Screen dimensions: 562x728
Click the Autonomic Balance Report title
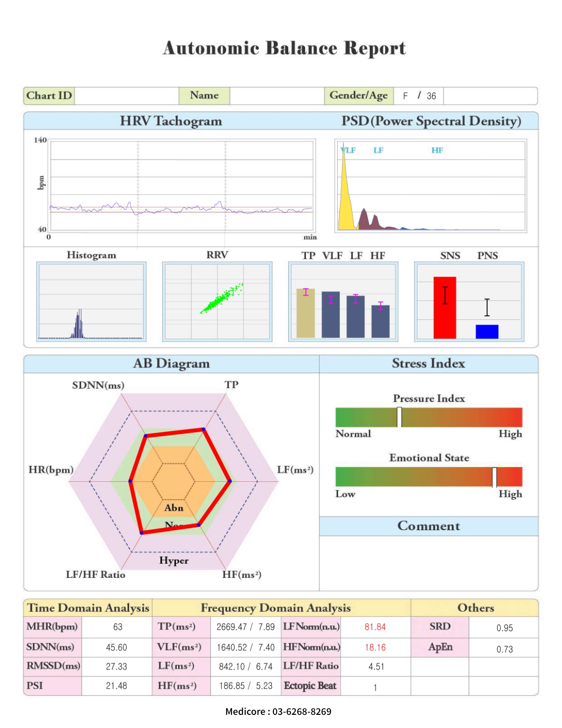tap(284, 48)
